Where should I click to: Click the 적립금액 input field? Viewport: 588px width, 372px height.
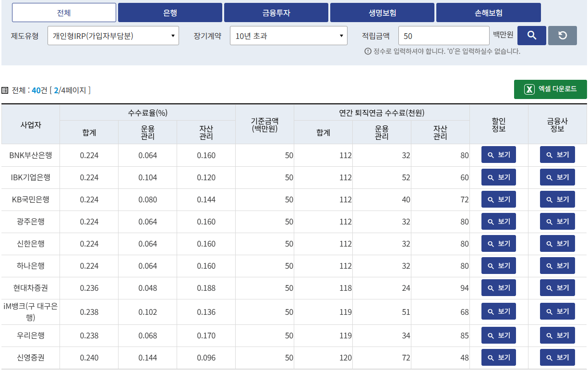tap(444, 35)
